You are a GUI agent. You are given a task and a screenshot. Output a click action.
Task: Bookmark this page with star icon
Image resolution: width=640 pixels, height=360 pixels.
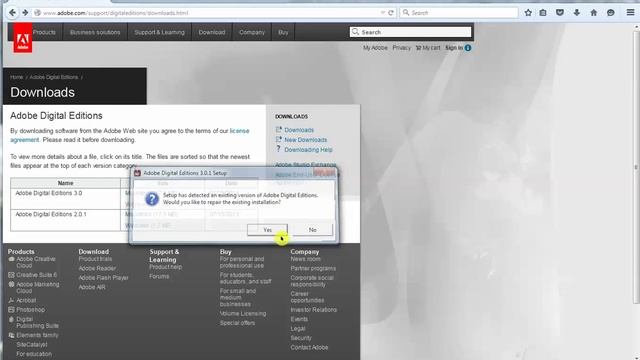coord(528,13)
